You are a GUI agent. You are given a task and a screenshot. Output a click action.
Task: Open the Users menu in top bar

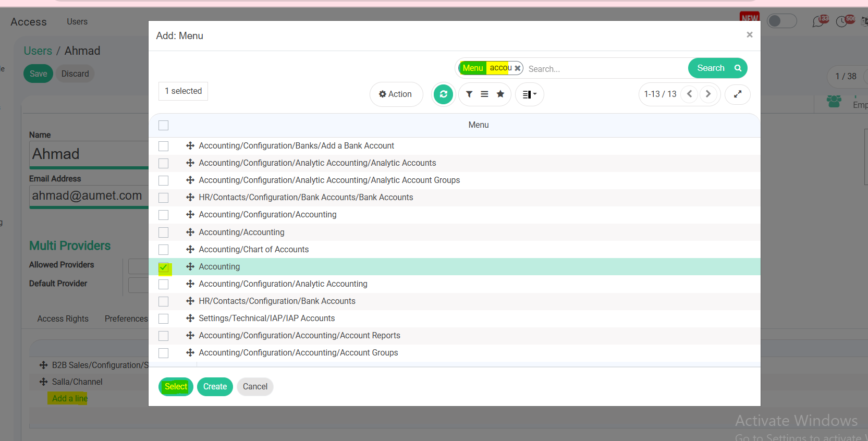point(77,22)
